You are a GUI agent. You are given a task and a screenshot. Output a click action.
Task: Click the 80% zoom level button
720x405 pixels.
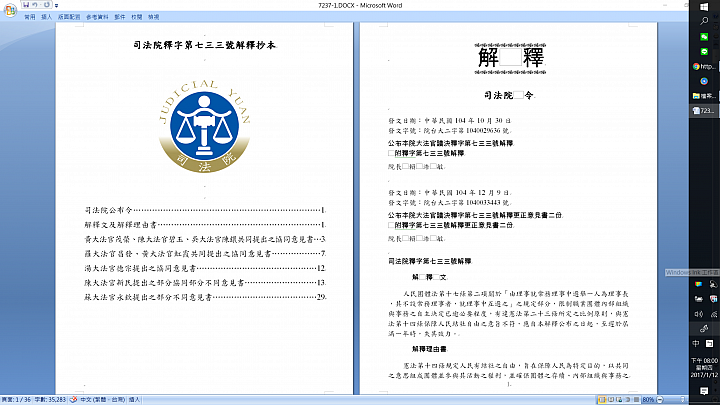point(648,400)
